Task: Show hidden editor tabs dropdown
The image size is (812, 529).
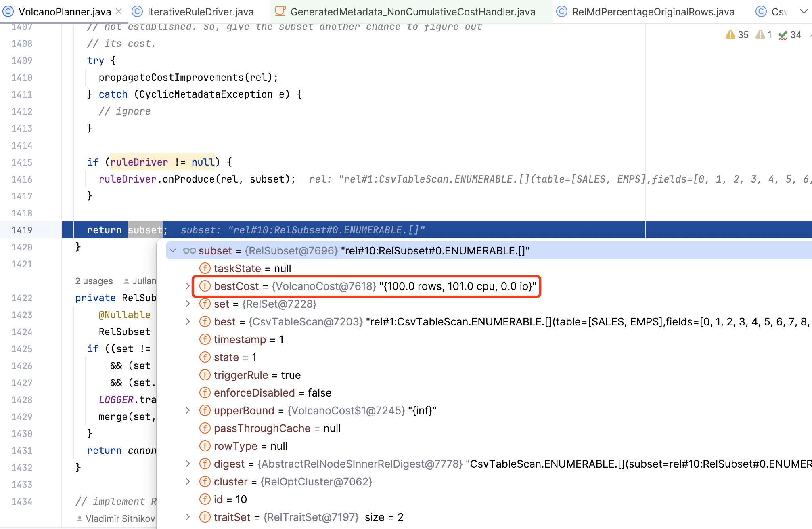Action: tap(804, 11)
